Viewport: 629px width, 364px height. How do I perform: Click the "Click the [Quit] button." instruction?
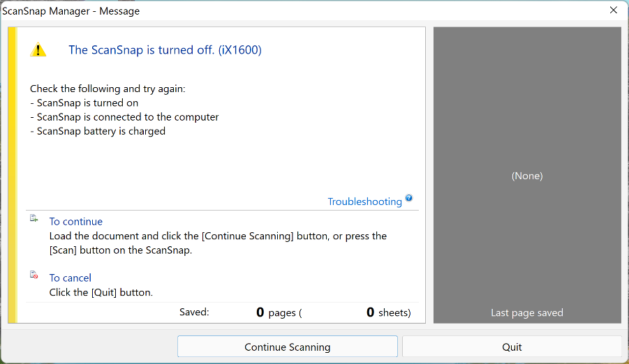point(101,292)
